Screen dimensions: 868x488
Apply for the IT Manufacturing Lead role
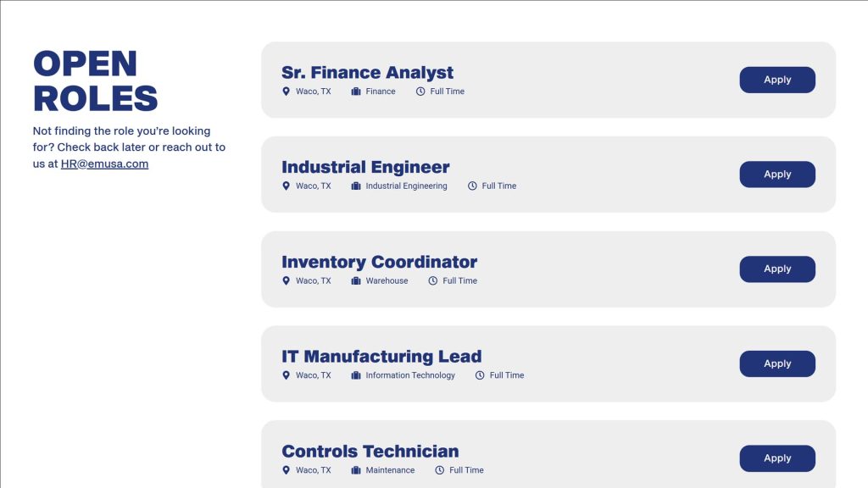[x=777, y=363]
